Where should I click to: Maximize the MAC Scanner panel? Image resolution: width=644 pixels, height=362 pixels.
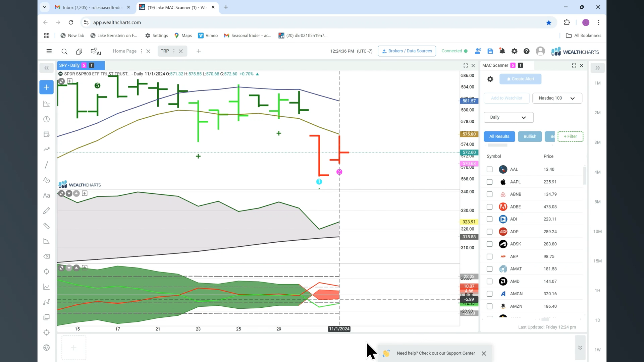click(574, 66)
